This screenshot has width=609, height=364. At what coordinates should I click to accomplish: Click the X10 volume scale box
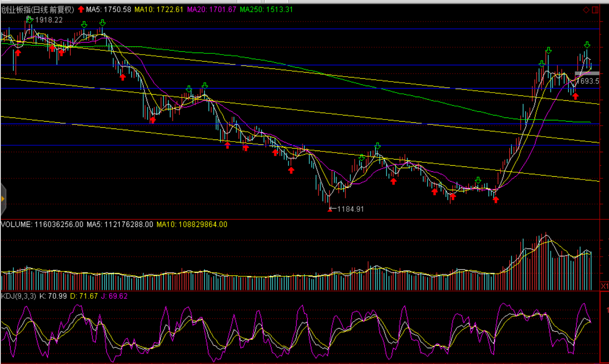605,286
